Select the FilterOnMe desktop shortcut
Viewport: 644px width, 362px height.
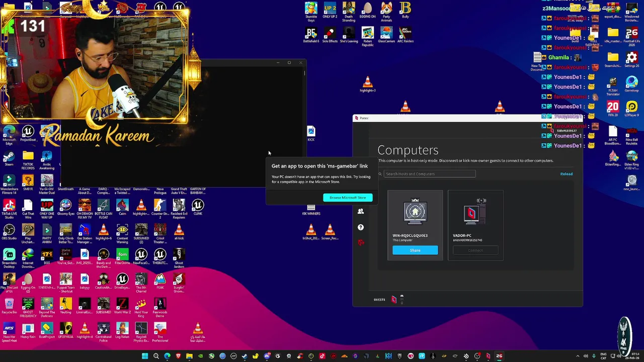(x=122, y=257)
